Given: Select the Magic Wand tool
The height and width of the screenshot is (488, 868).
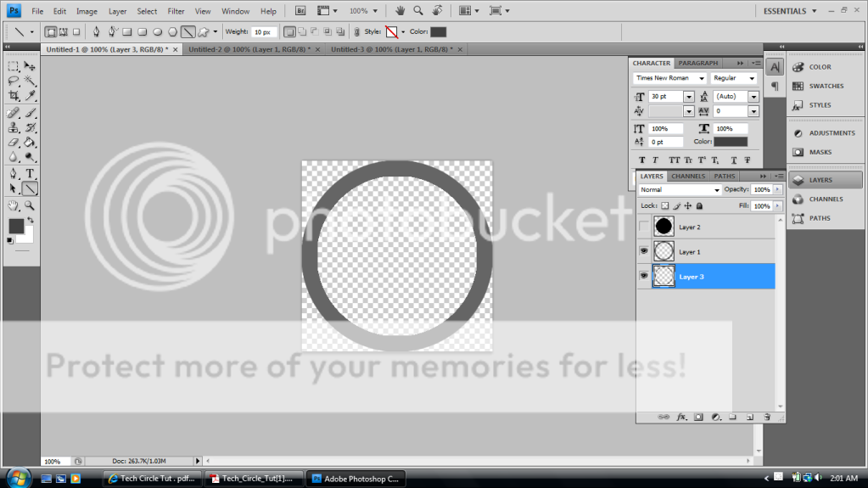Looking at the screenshot, I should tap(30, 81).
